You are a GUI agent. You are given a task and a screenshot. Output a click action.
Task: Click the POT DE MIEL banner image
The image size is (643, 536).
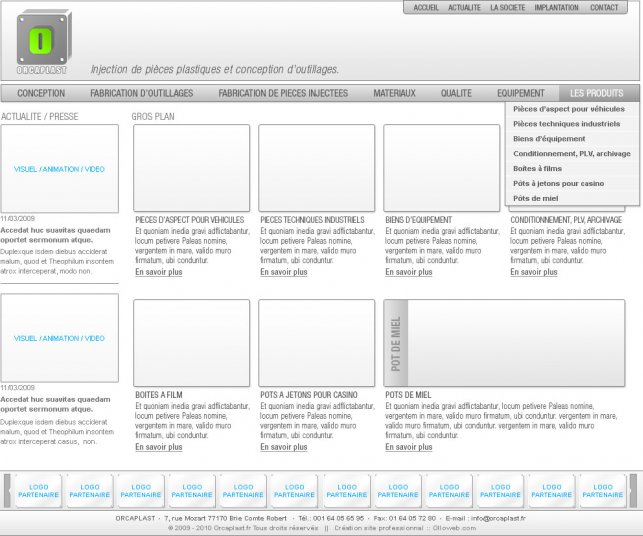[x=504, y=343]
